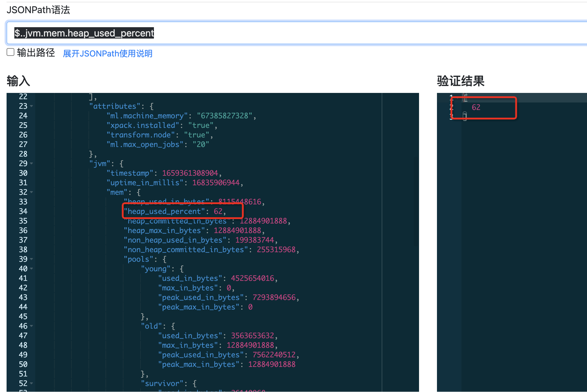Collapse the "jvm" object on line 29
This screenshot has width=587, height=392.
pyautogui.click(x=32, y=163)
